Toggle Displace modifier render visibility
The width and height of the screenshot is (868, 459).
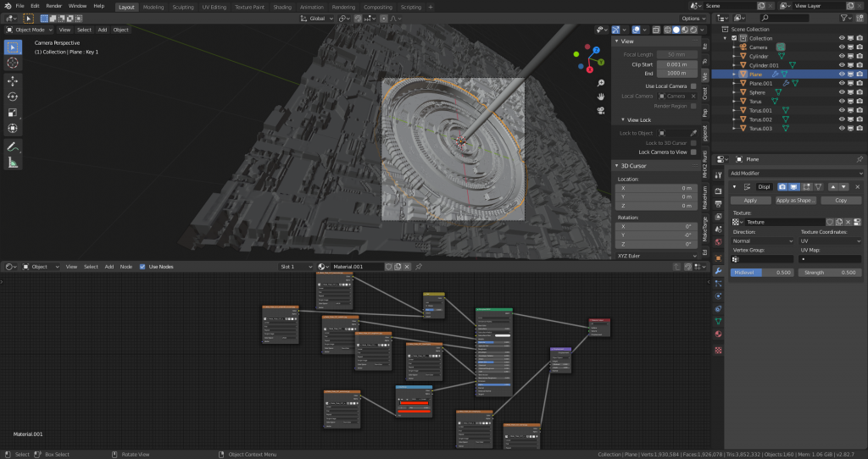[782, 187]
